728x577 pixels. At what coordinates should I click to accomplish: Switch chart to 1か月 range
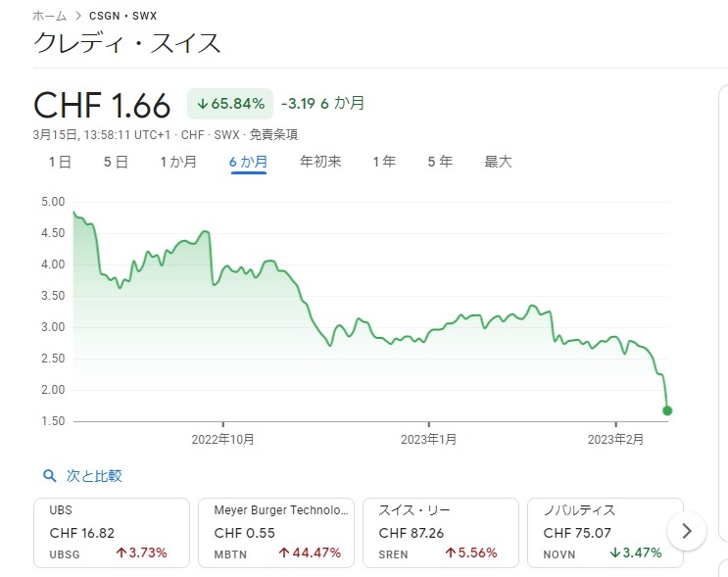click(x=178, y=162)
